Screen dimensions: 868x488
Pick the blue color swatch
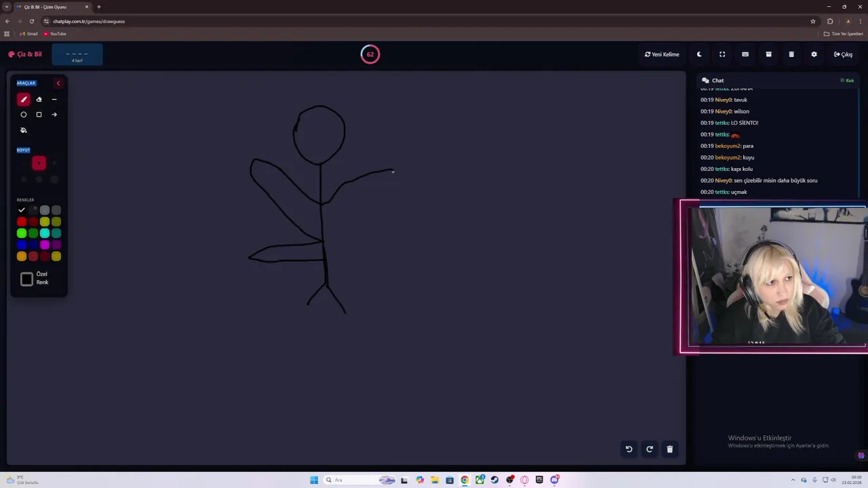coord(22,245)
